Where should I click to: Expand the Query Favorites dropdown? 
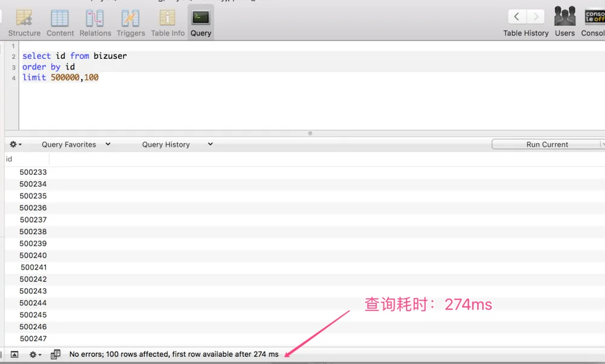click(76, 145)
